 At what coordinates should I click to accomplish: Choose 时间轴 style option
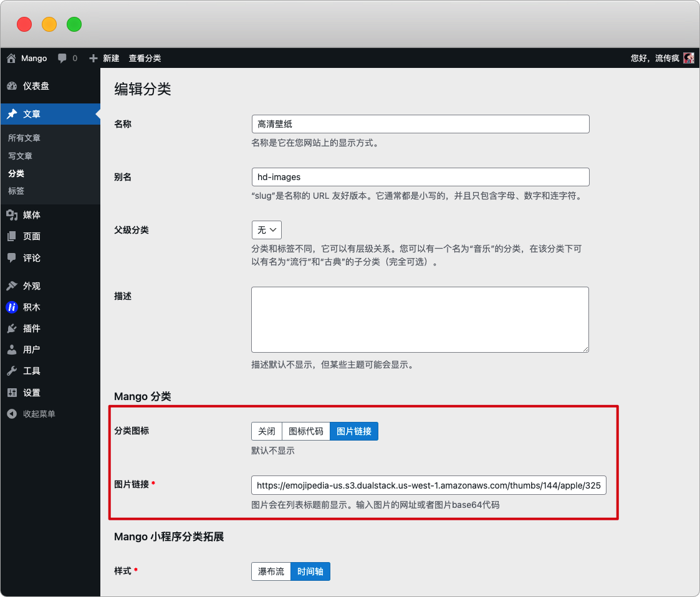(310, 571)
